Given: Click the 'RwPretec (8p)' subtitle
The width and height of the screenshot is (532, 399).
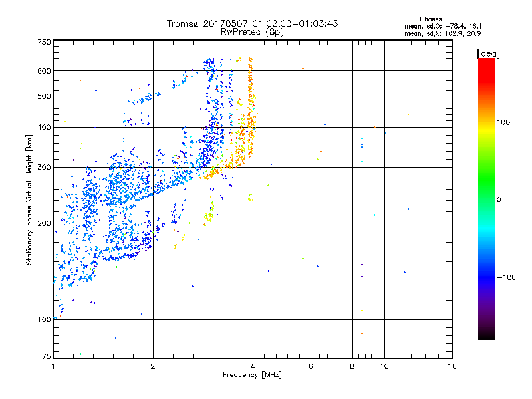Looking at the screenshot, I should tap(252, 32).
